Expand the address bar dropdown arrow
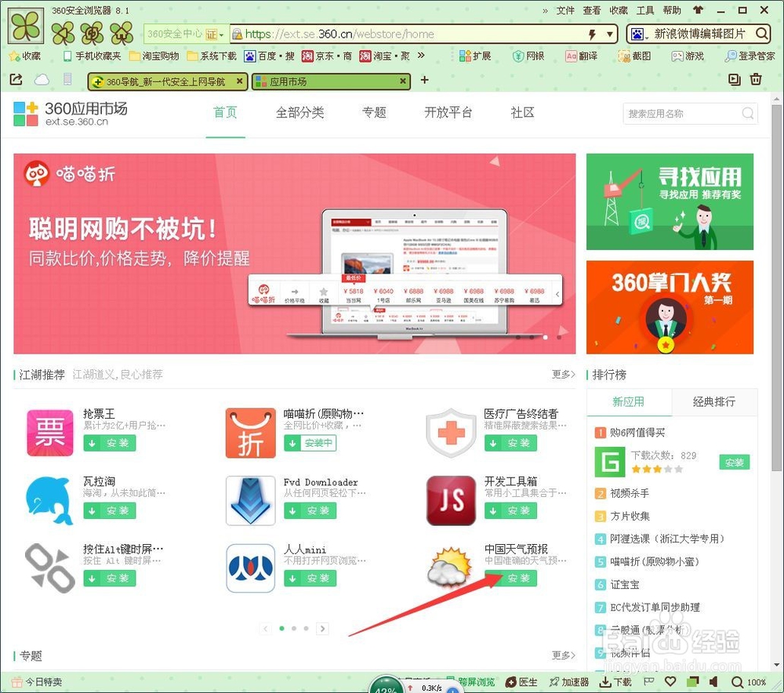The image size is (784, 693). pos(609,34)
